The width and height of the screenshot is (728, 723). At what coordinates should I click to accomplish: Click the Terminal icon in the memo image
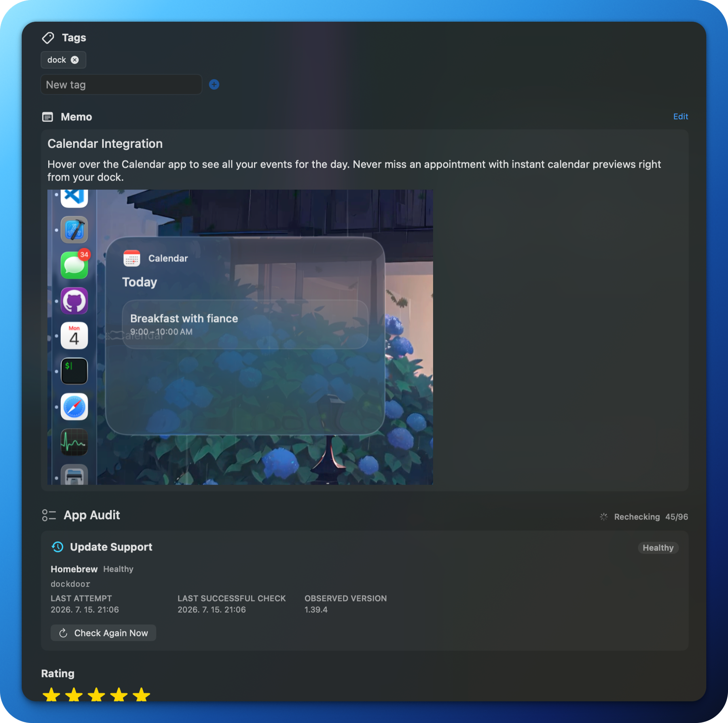click(x=74, y=371)
